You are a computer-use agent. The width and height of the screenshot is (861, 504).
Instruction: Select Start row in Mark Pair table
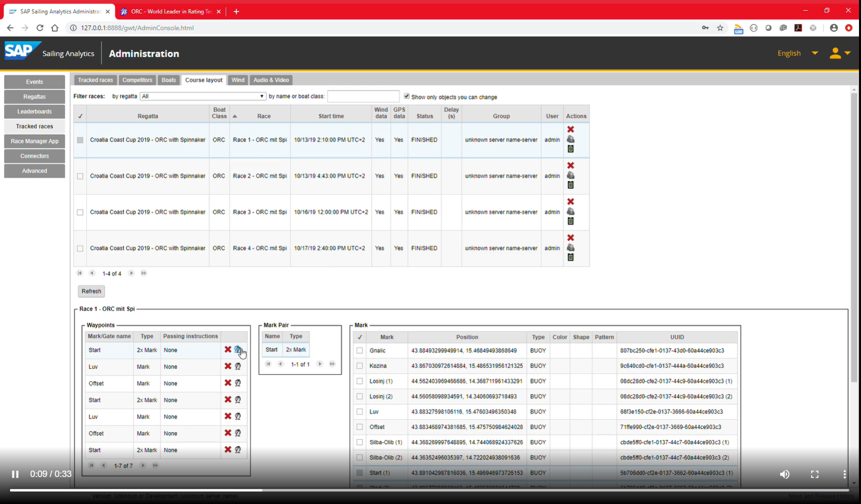(285, 350)
